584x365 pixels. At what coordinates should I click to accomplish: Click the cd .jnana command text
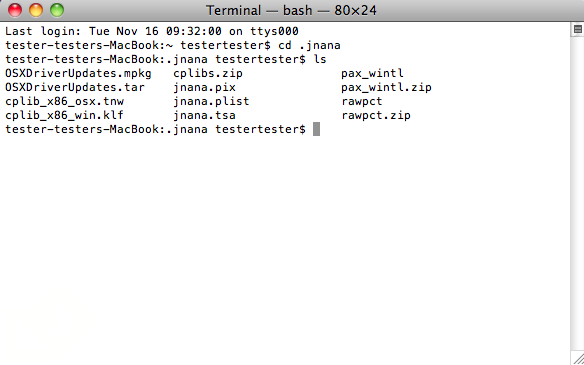pyautogui.click(x=309, y=46)
